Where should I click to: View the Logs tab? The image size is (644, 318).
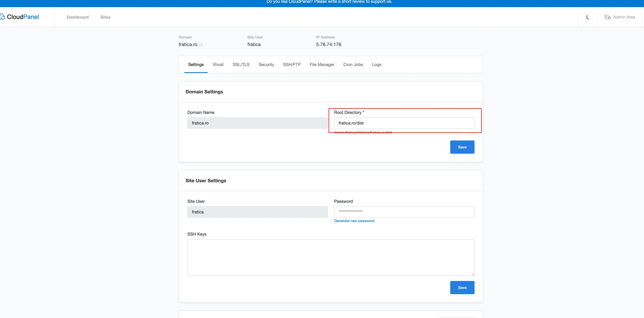(376, 65)
